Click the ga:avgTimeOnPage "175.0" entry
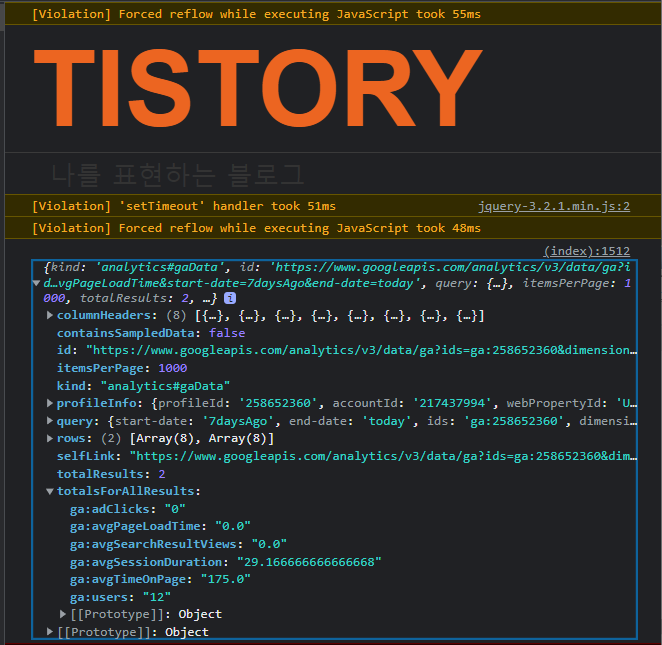This screenshot has height=645, width=662. (x=160, y=579)
